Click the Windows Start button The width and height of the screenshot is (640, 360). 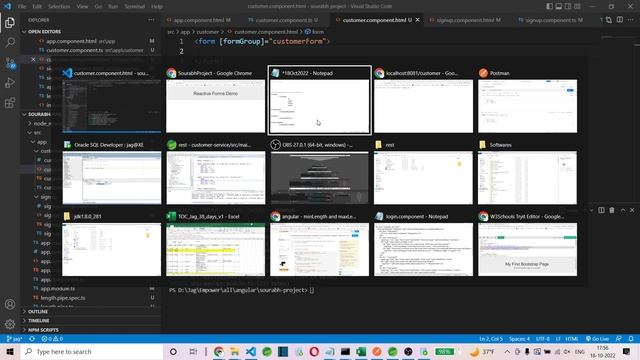click(10, 351)
